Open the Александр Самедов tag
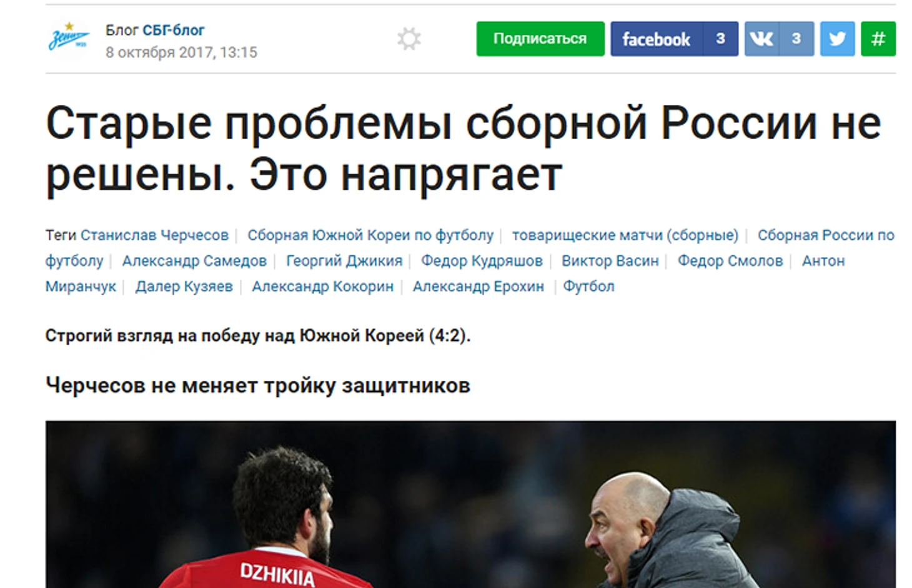The width and height of the screenshot is (912, 588). tap(194, 261)
